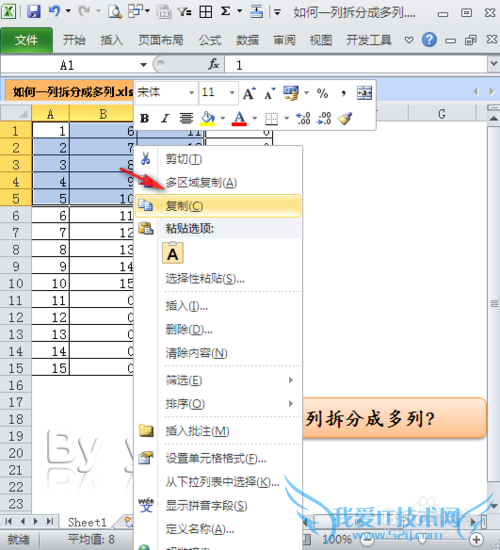
Task: Choose 插入批注(M) from context menu
Action: coord(218,431)
